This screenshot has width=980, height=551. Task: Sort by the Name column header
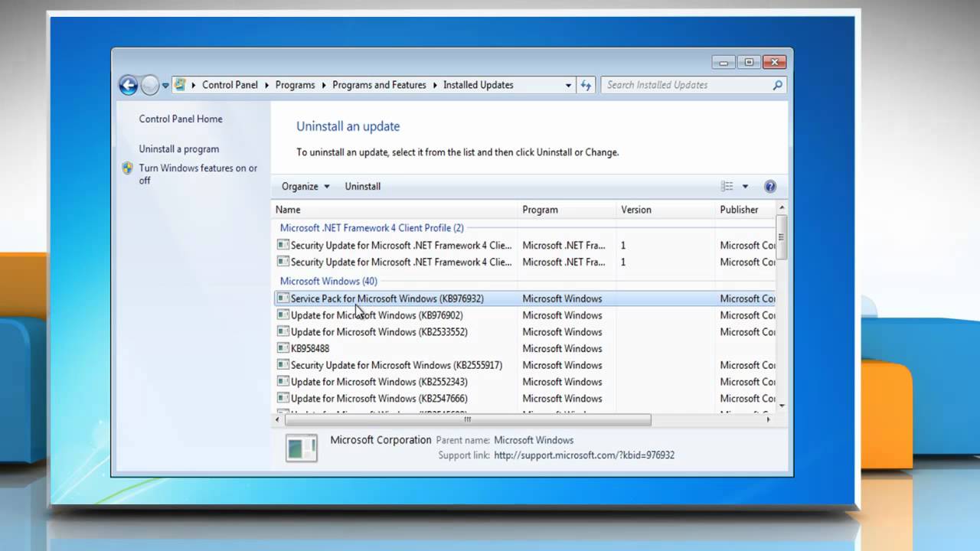pos(396,210)
